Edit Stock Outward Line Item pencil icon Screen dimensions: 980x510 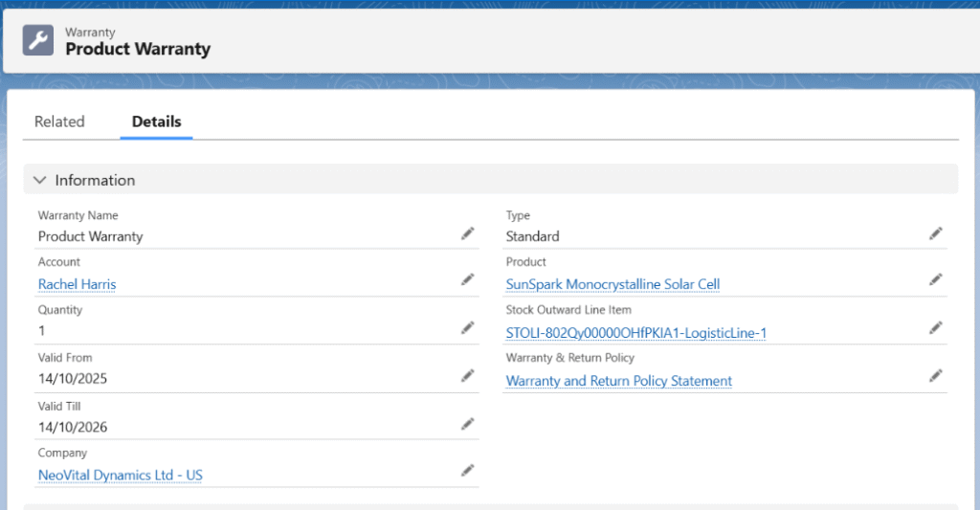point(935,327)
